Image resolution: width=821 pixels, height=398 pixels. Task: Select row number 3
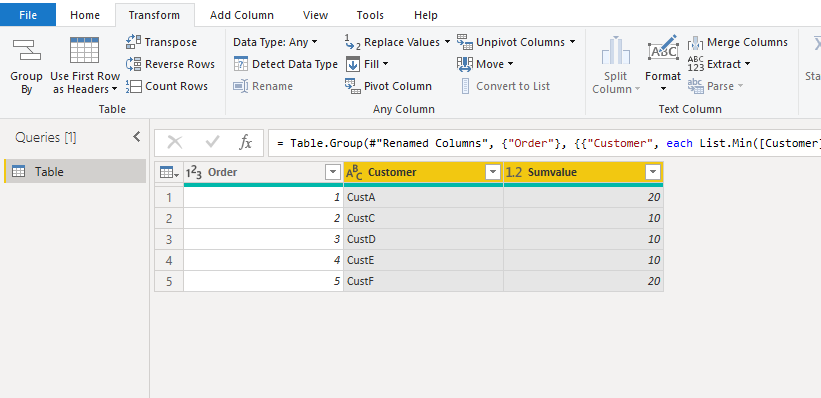pyautogui.click(x=169, y=239)
